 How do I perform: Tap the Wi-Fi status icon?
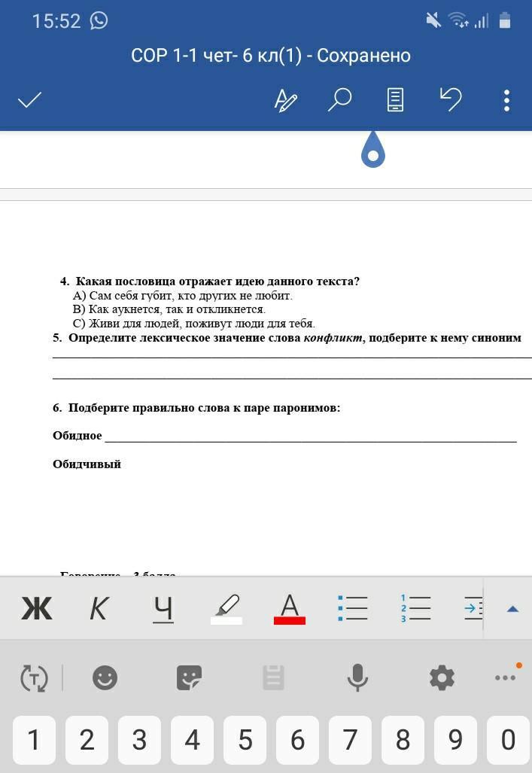pyautogui.click(x=458, y=21)
